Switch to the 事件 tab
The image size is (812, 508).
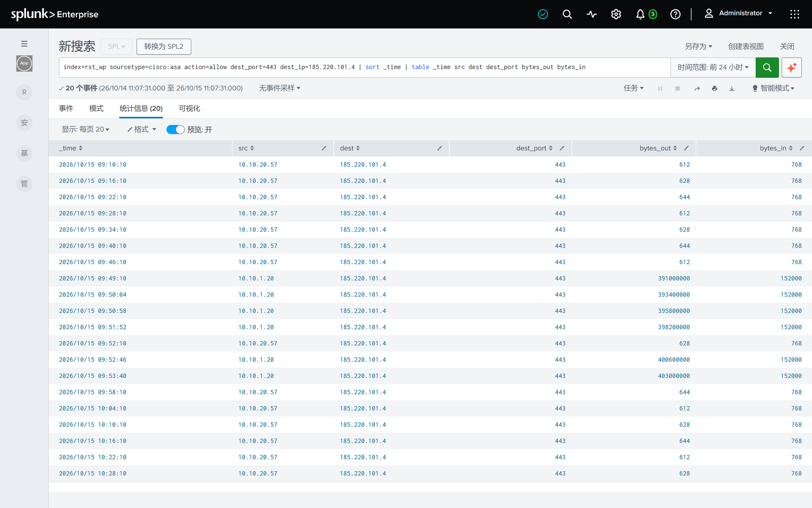[66, 108]
